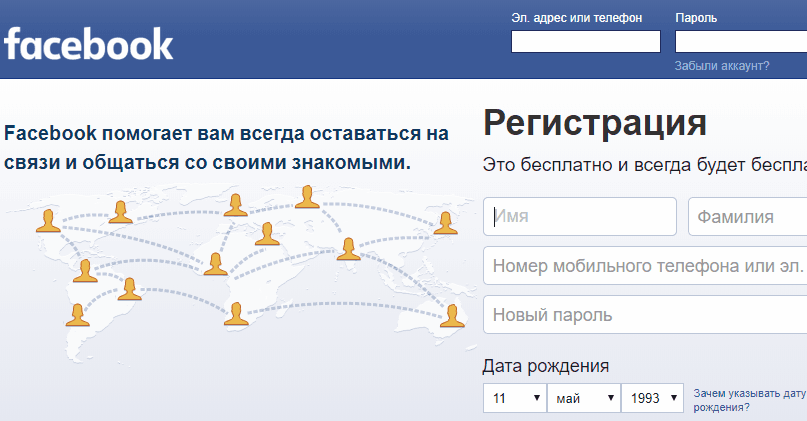Viewport: 807px width, 421px height.
Task: Click the Эл. адрес или телефон label
Action: click(576, 18)
